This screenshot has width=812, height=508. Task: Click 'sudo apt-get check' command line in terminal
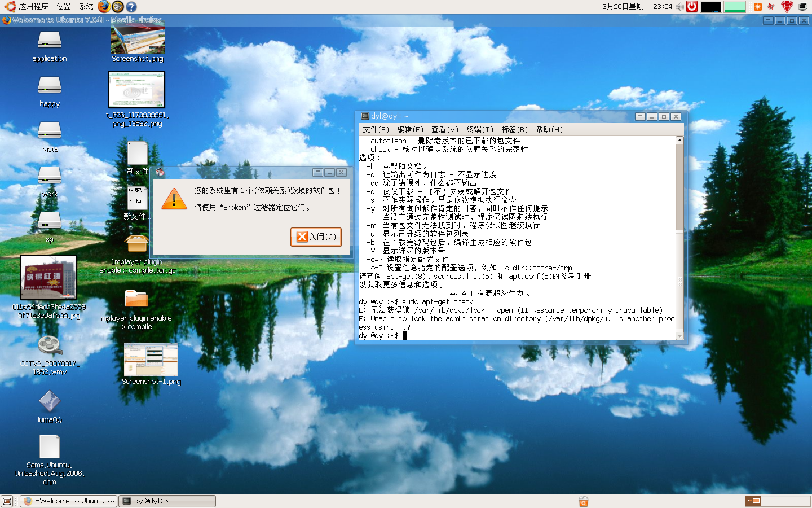(x=437, y=301)
